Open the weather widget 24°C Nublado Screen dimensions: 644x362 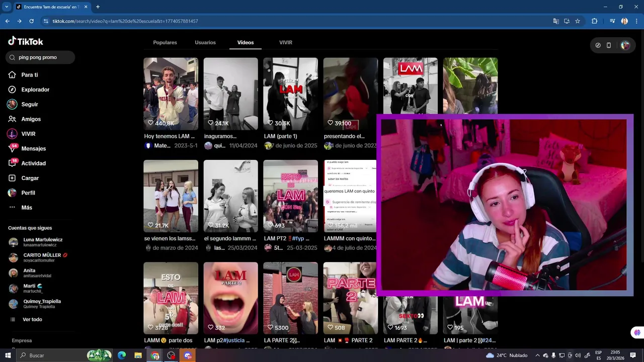pos(506,355)
